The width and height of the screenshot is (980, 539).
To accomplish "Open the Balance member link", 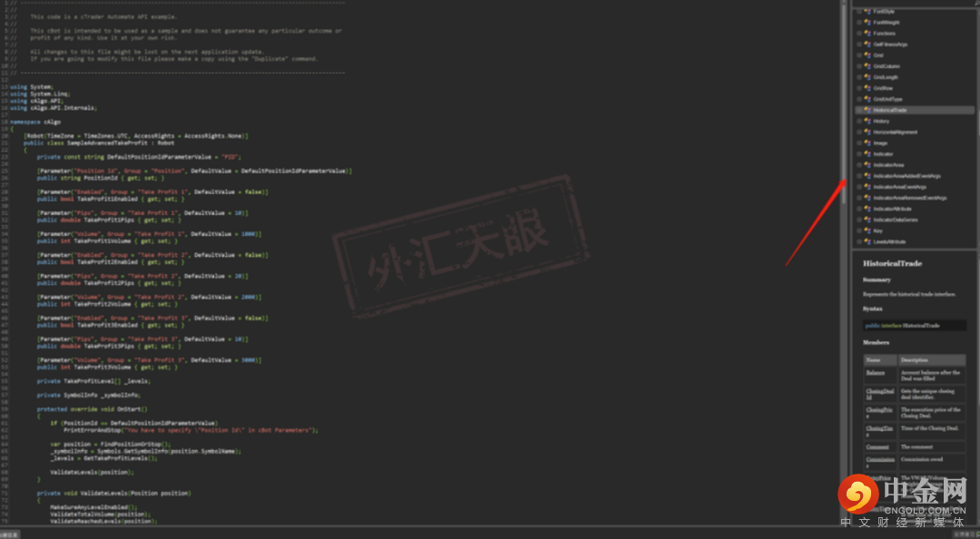I will click(875, 373).
